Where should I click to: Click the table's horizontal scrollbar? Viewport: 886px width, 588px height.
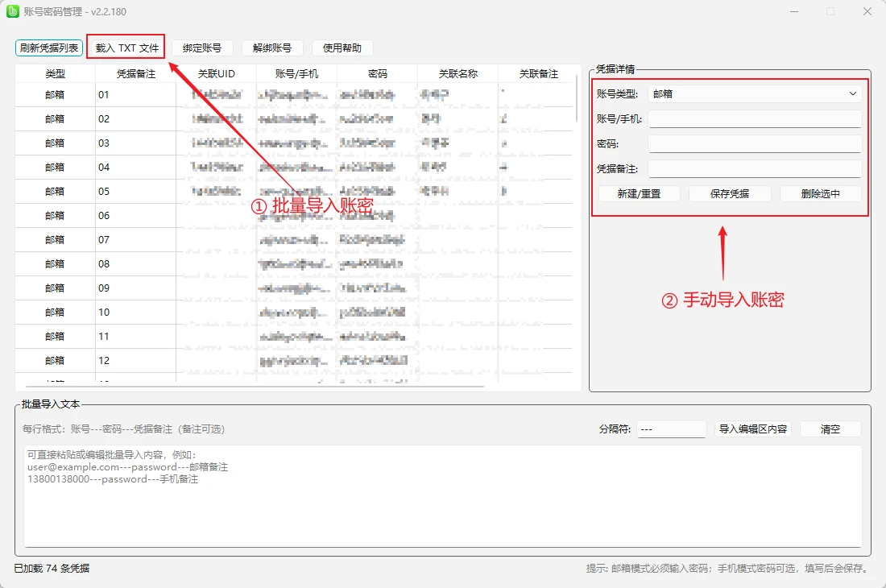(255, 387)
